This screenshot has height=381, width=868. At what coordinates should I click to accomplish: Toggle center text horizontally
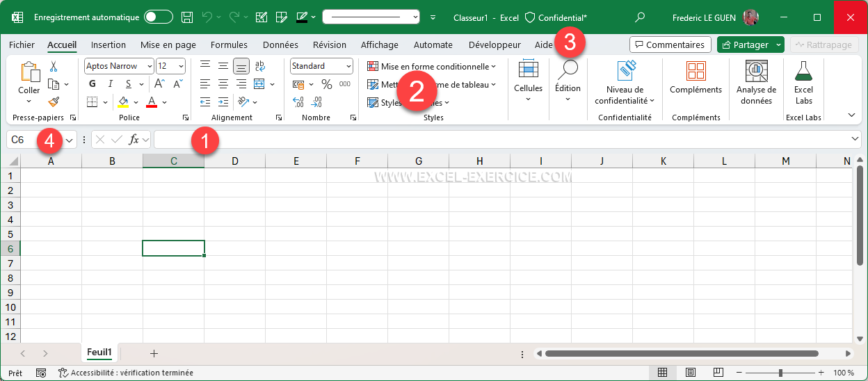[x=223, y=84]
